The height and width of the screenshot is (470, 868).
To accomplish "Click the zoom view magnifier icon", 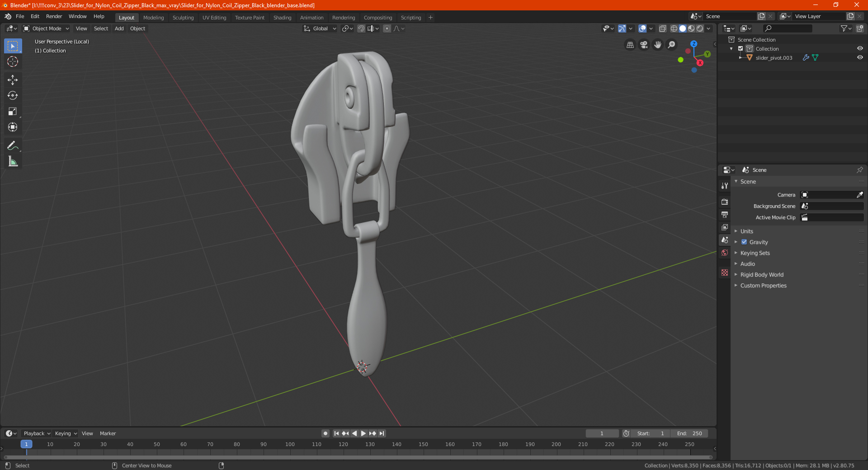I will pyautogui.click(x=672, y=45).
